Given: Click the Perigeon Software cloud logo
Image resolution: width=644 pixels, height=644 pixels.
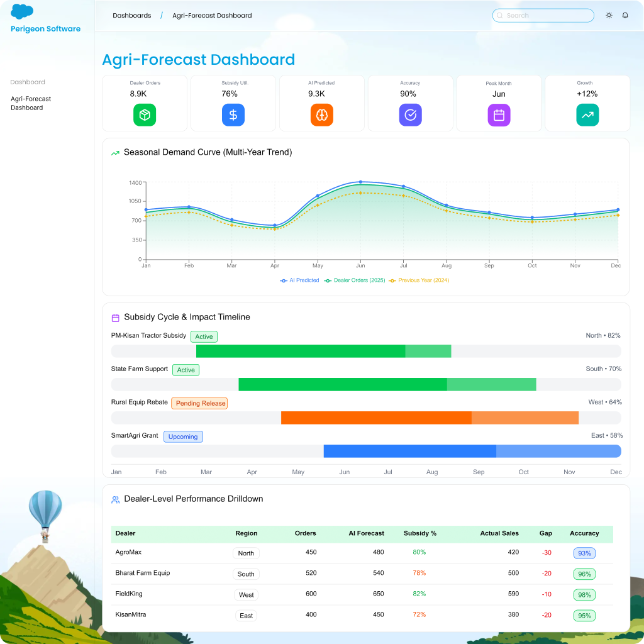Looking at the screenshot, I should (x=22, y=12).
